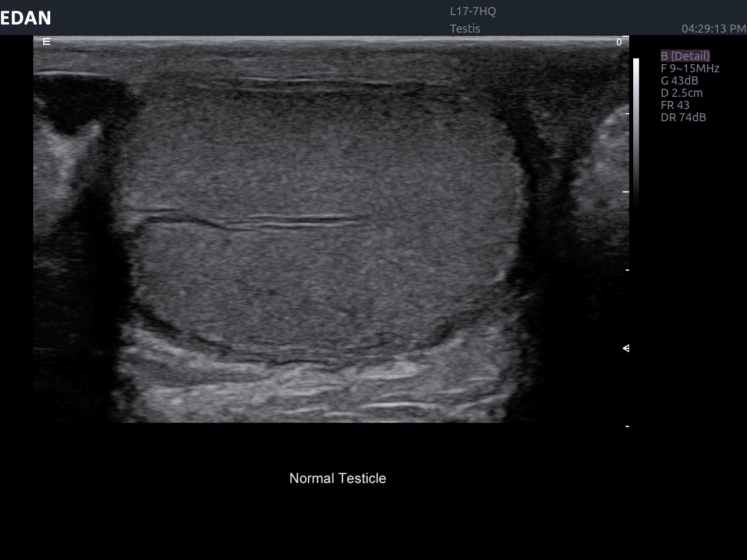Select the Normal Testicle annotation text
Image resolution: width=747 pixels, height=560 pixels.
[x=337, y=478]
